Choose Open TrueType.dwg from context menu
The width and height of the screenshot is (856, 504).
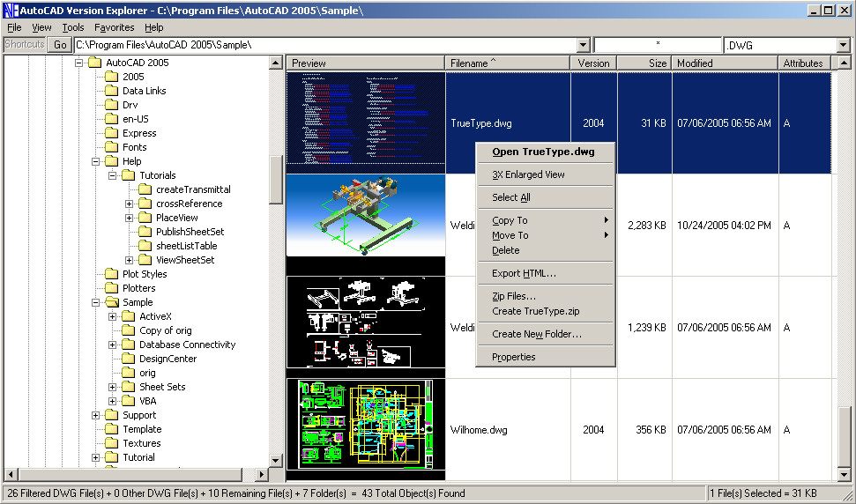[x=546, y=152]
